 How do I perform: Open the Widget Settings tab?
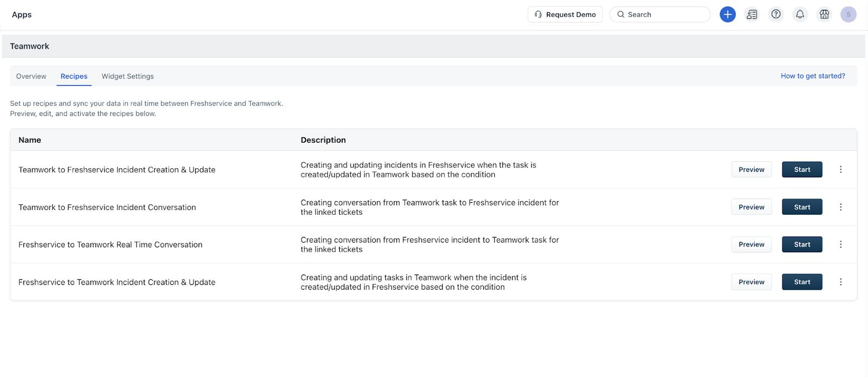[x=127, y=76]
